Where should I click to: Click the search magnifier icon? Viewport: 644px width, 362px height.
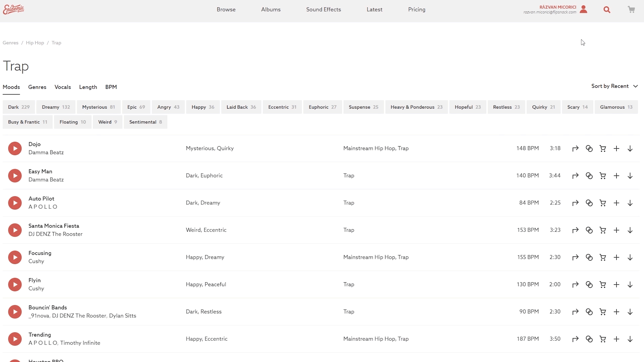tap(607, 10)
